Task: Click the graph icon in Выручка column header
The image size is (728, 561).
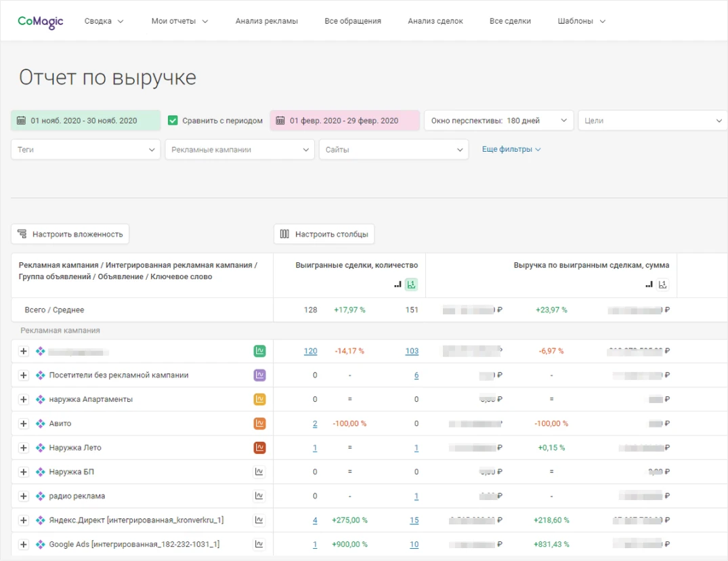Action: 662,285
